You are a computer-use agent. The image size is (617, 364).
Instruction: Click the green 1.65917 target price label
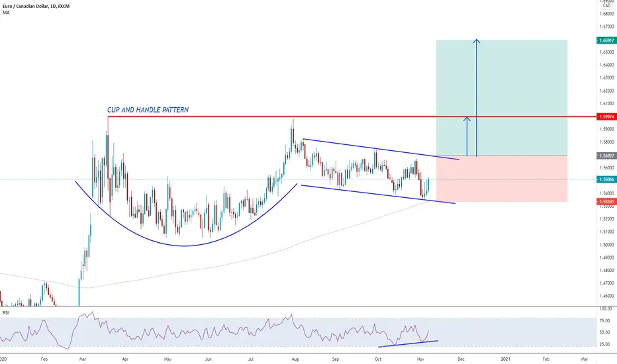click(606, 40)
